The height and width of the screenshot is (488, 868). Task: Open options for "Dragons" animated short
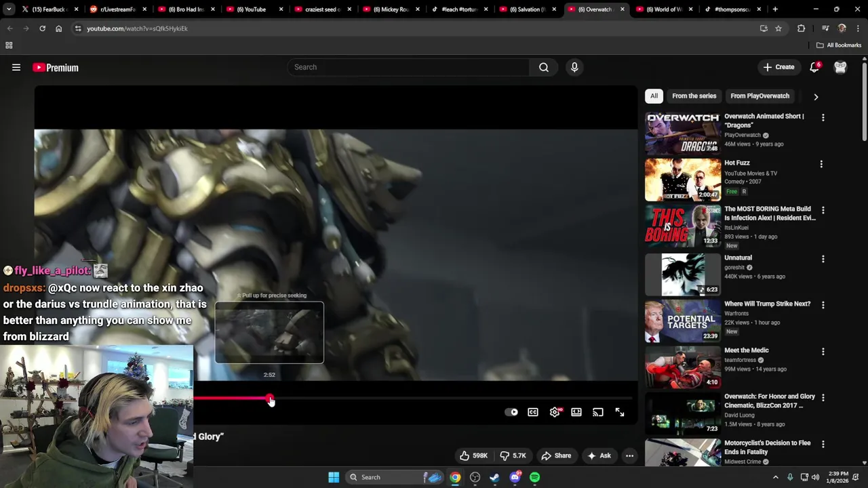(x=823, y=117)
